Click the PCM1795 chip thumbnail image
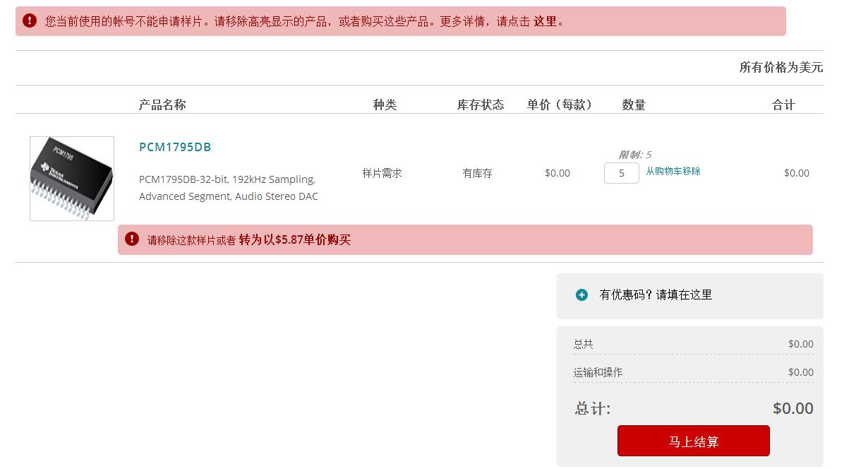868x469 pixels. pos(72,178)
